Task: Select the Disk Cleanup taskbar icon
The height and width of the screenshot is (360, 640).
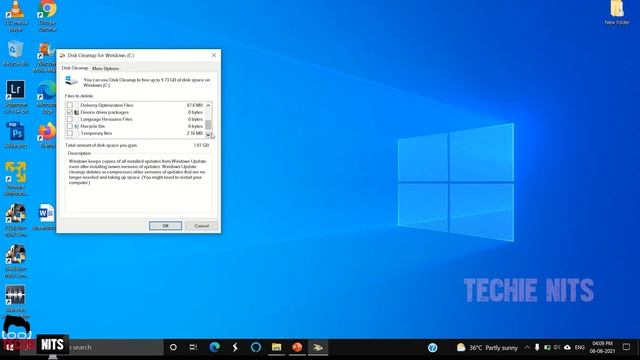Action: [318, 347]
